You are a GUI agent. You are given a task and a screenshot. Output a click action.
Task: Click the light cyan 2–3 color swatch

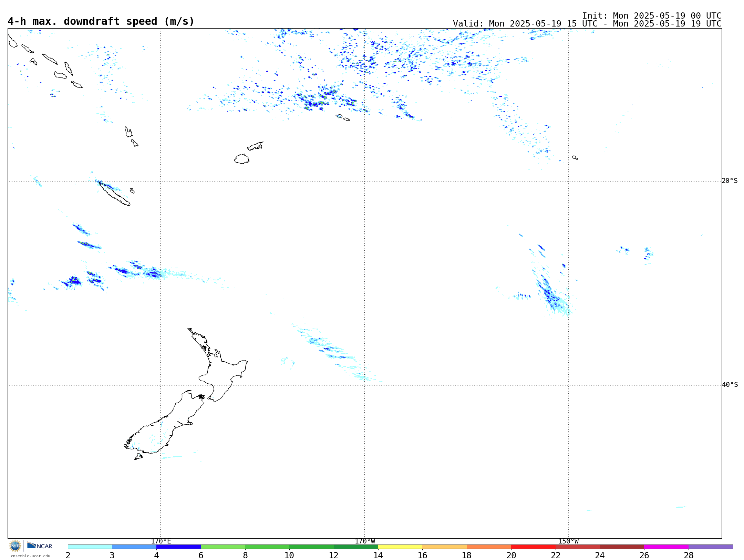click(x=90, y=547)
